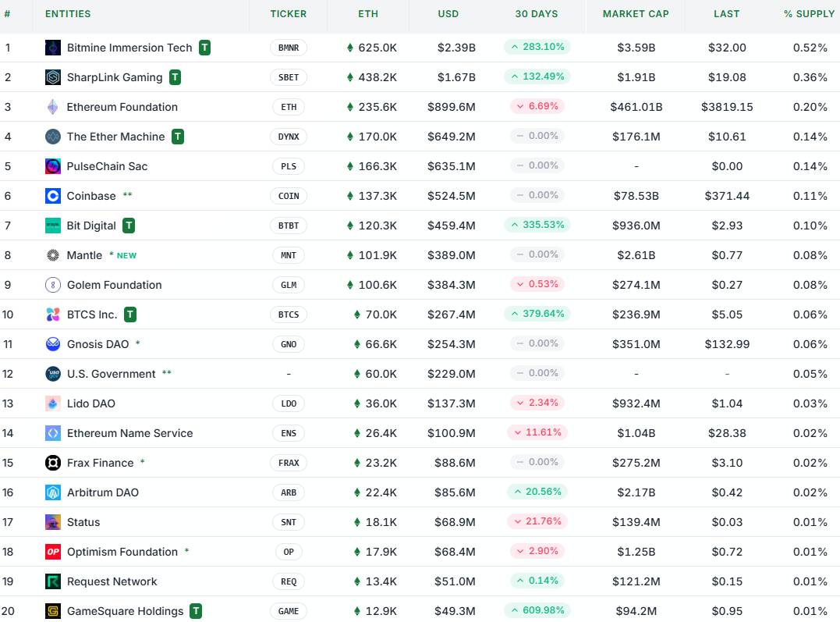The image size is (840, 622).
Task: Click the DYNX ticker pill
Action: tap(289, 137)
